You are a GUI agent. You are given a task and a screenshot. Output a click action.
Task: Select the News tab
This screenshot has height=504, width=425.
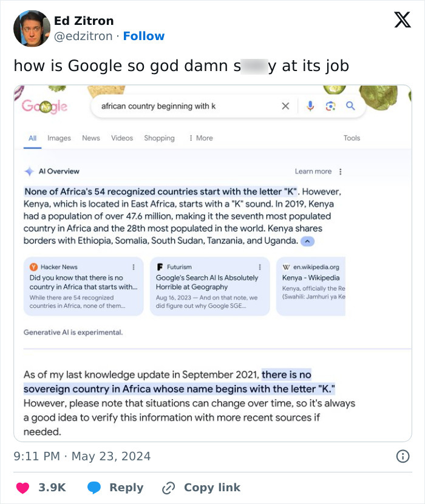[90, 138]
